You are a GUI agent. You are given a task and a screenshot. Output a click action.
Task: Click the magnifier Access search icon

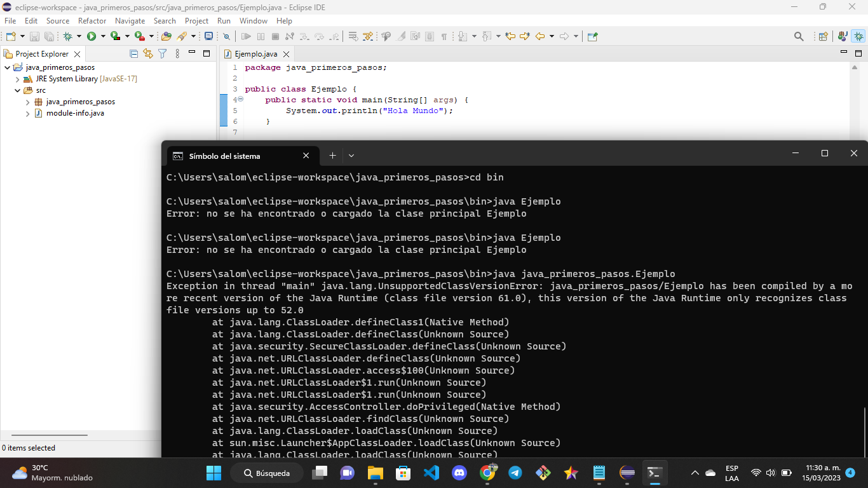pyautogui.click(x=799, y=36)
